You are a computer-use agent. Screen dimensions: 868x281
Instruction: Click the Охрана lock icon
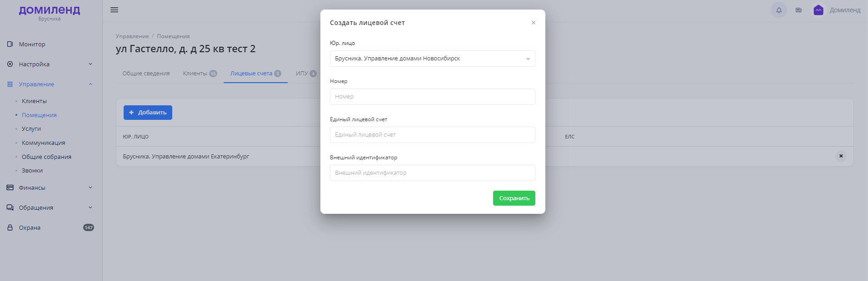[10, 228]
